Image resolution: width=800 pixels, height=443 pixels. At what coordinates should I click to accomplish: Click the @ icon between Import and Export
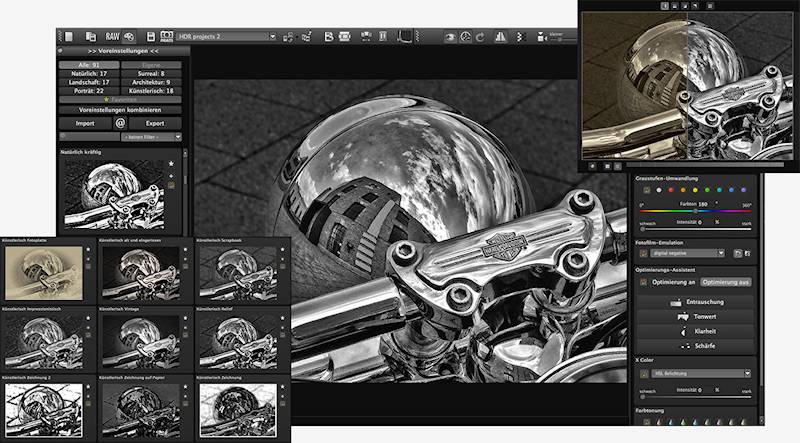pyautogui.click(x=120, y=123)
